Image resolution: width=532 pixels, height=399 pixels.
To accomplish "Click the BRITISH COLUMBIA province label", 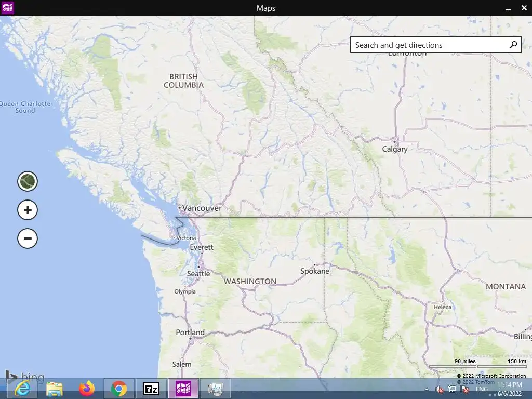I will [183, 81].
